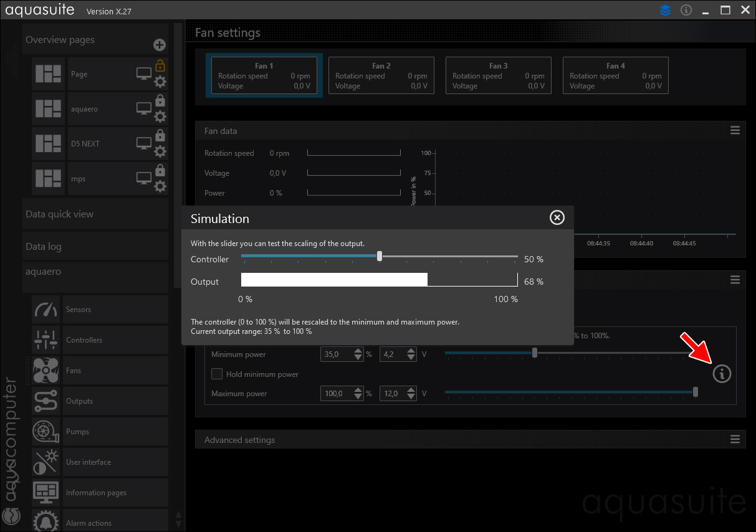Add a new overview page
This screenshot has height=532, width=756.
[160, 45]
